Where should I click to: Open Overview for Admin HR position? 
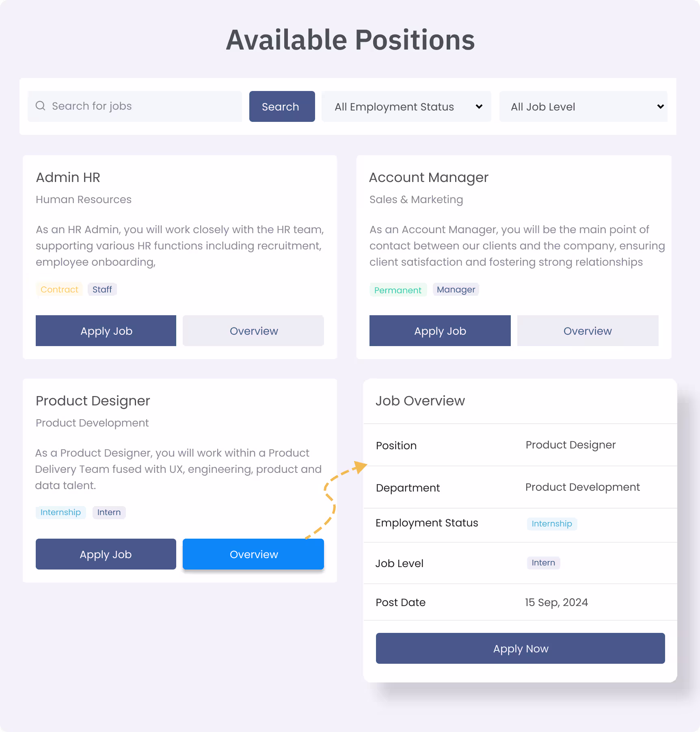pyautogui.click(x=253, y=331)
